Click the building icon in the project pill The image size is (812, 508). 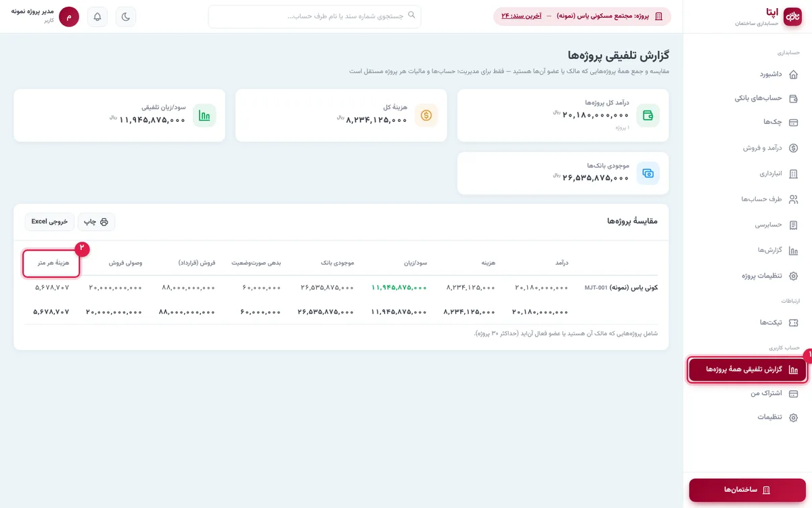[x=658, y=16]
